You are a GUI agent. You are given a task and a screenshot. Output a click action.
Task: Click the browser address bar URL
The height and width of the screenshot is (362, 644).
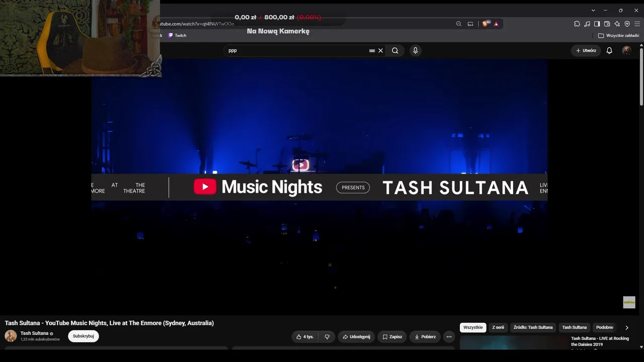tap(197, 24)
